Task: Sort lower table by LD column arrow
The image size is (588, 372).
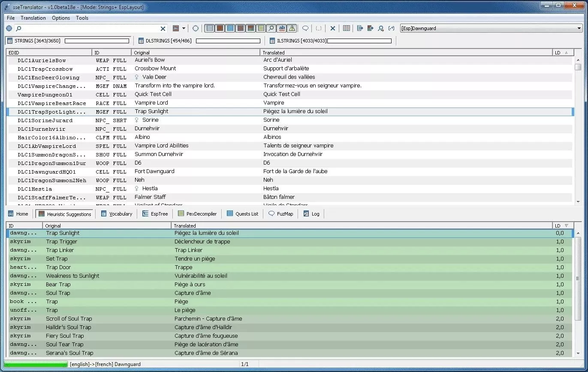Action: point(566,225)
